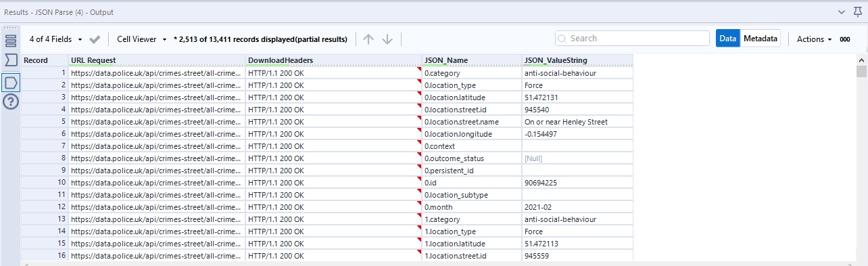This screenshot has height=266, width=868.
Task: Open the three-dot overflow menu beside Actions
Action: click(845, 39)
